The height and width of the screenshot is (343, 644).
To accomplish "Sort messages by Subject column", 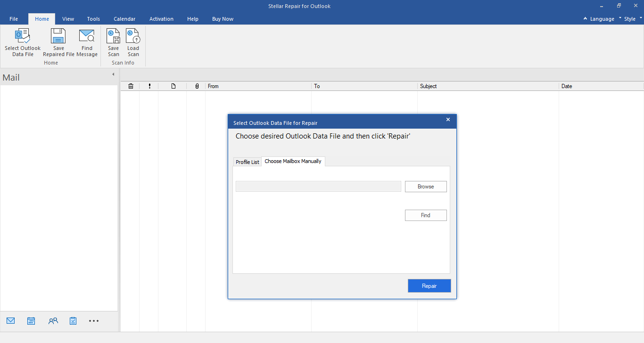I will click(488, 86).
